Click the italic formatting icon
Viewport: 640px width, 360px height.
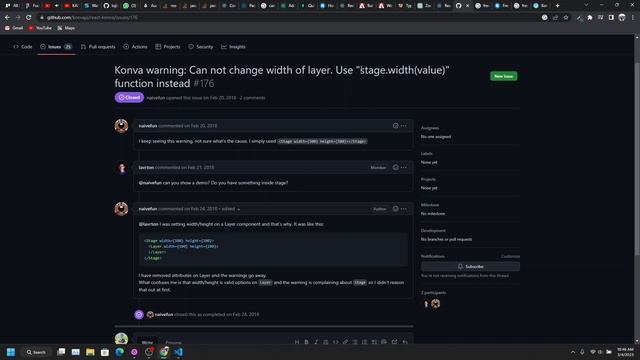[316, 342]
